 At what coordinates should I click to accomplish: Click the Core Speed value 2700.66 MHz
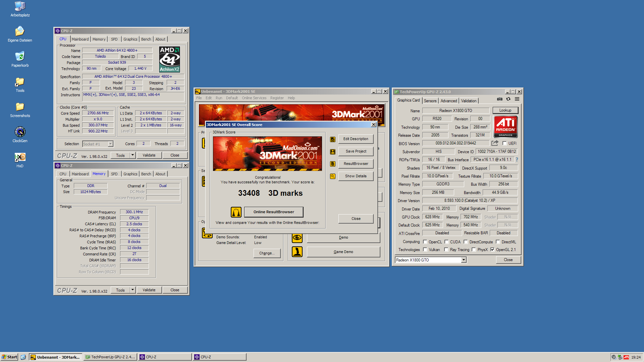(98, 113)
